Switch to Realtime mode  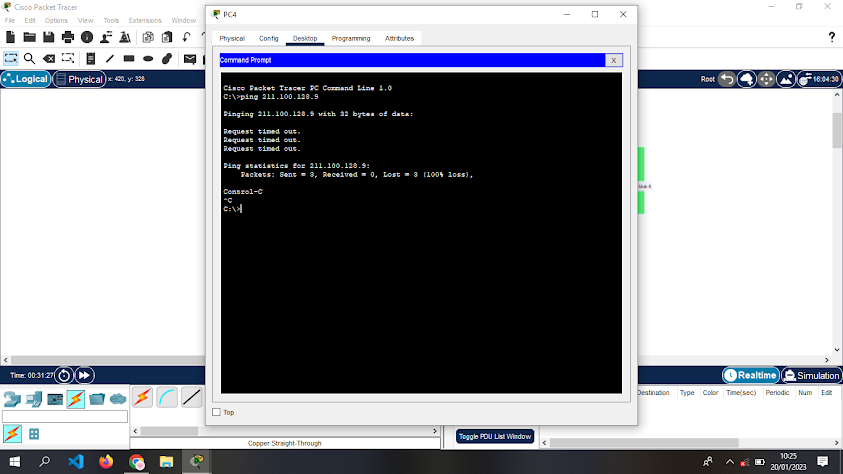(751, 375)
